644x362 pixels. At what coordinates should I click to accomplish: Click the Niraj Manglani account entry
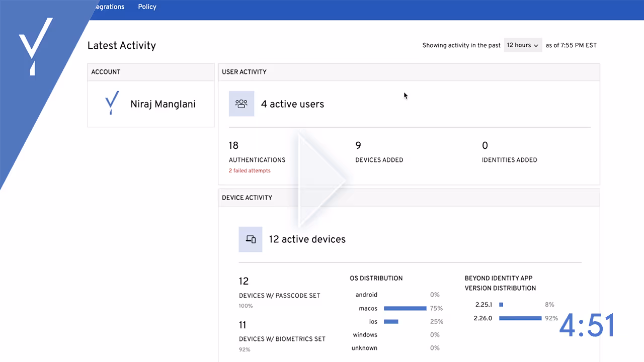coord(163,104)
